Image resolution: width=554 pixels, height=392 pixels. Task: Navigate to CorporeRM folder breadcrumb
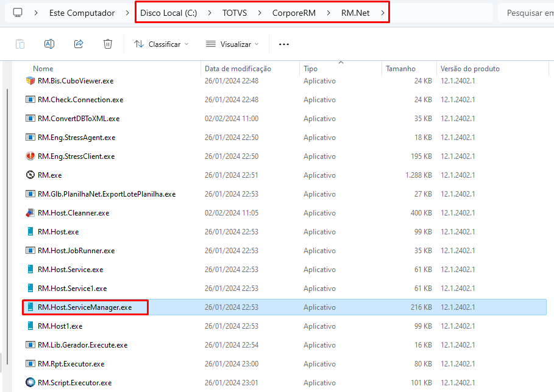point(294,13)
